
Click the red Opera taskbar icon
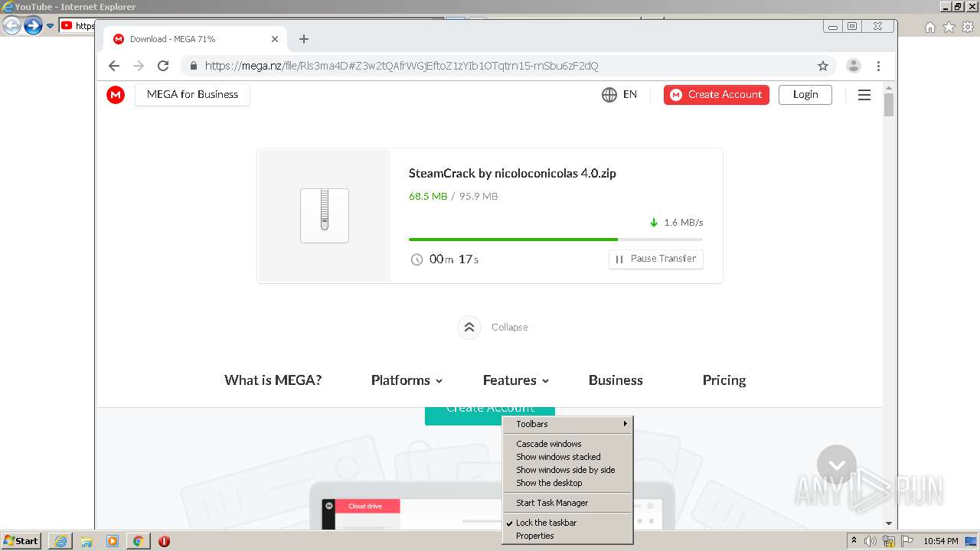[164, 541]
